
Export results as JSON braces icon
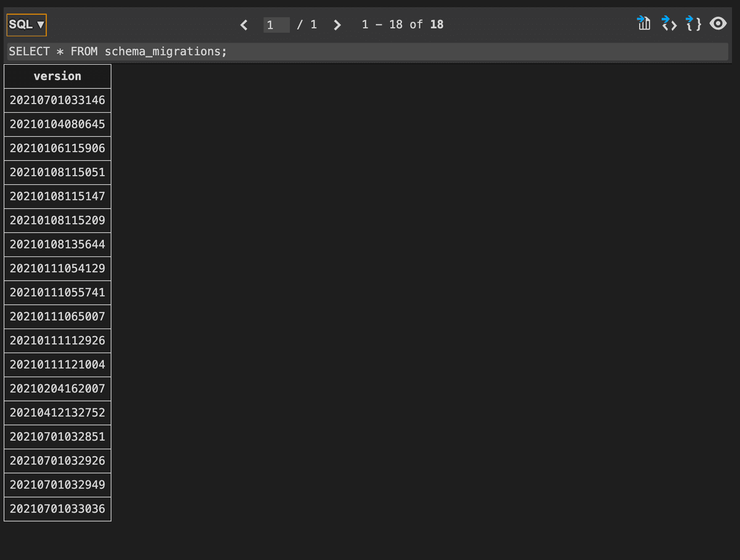694,24
